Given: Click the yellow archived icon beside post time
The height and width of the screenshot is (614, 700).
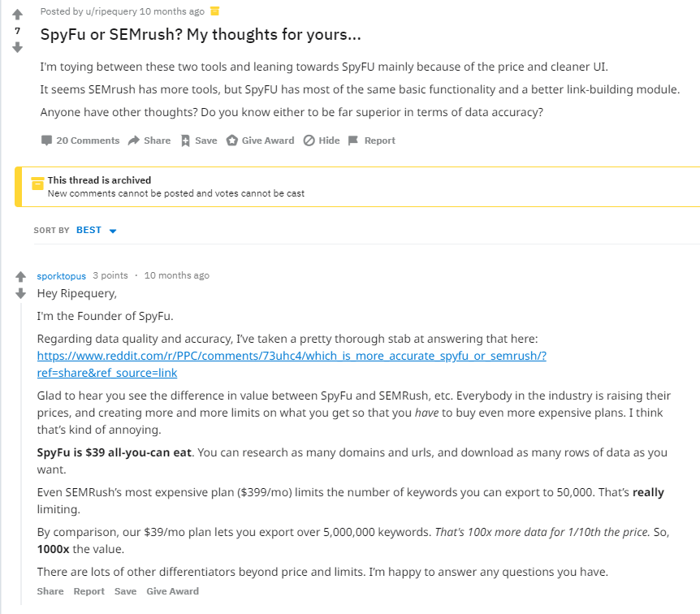Looking at the screenshot, I should pyautogui.click(x=214, y=11).
